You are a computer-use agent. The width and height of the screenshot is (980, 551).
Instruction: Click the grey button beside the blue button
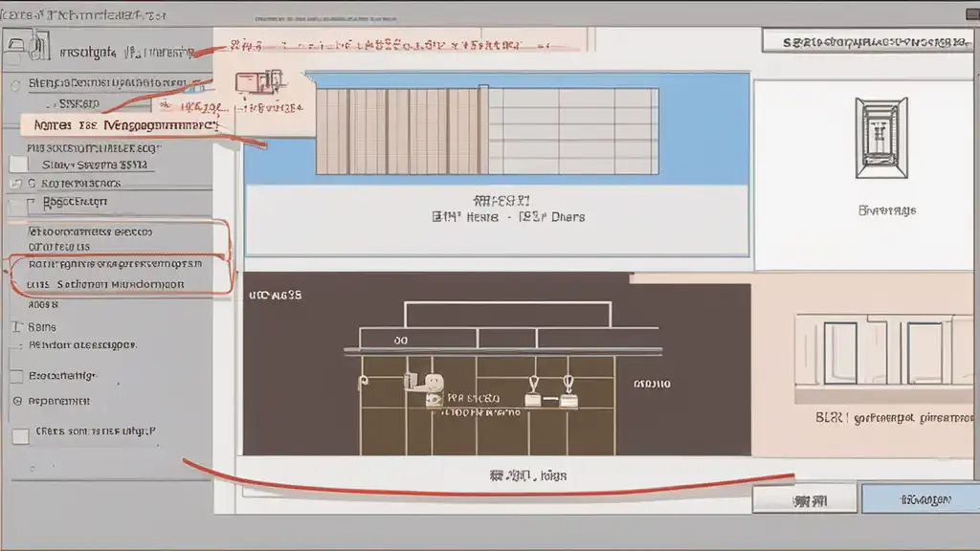(805, 499)
